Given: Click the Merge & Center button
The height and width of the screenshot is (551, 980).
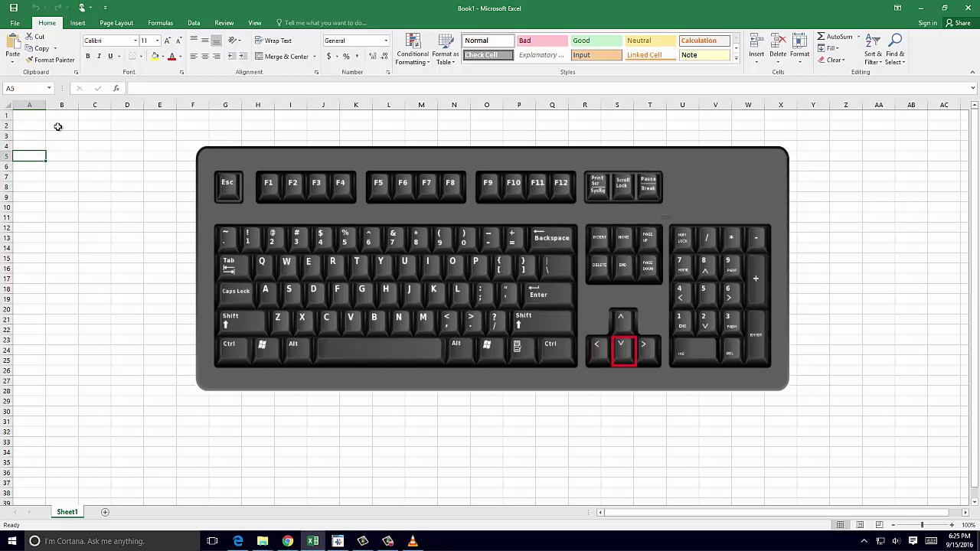Looking at the screenshot, I should (x=282, y=57).
